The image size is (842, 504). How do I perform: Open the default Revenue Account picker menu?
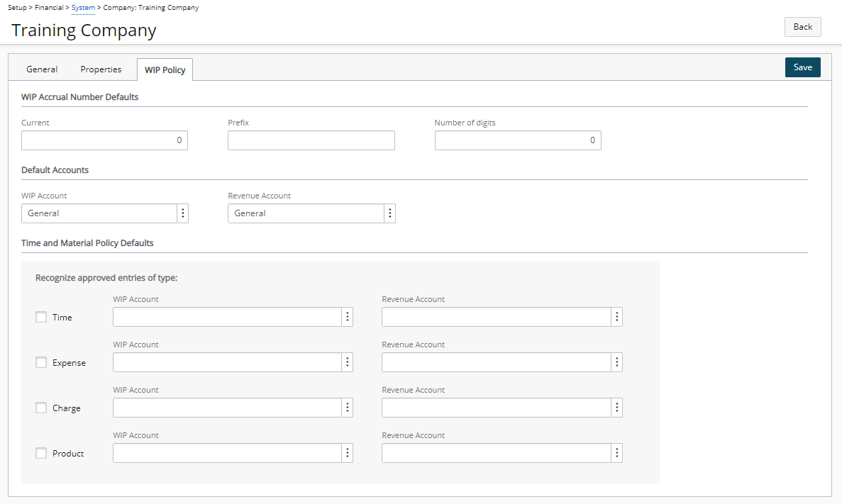390,213
